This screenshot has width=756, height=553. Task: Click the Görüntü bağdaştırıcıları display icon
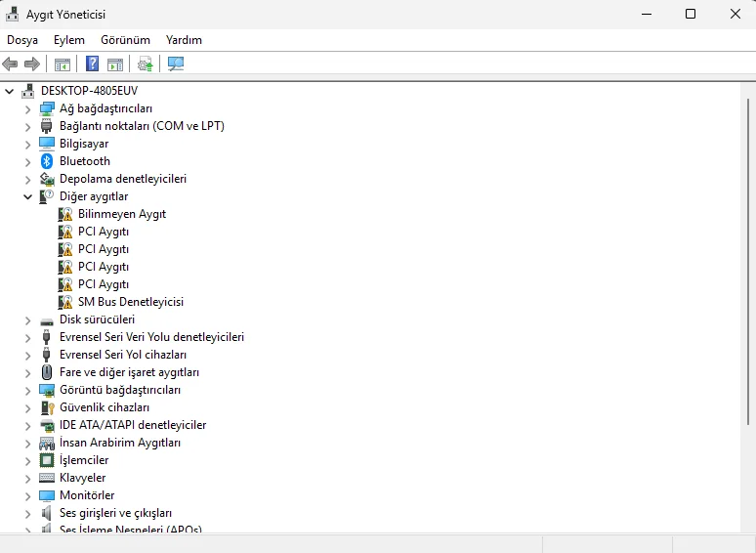[x=47, y=390]
